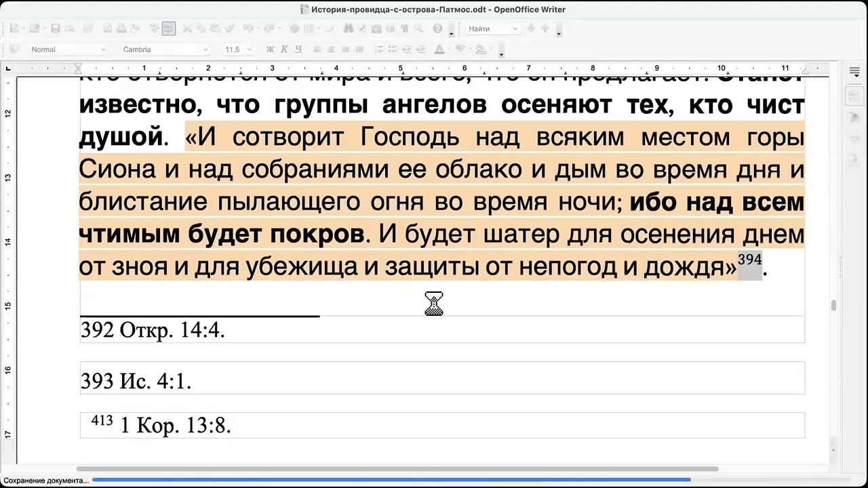Screen dimensions: 868x488
Task: Click Increase Indent icon
Action: point(407,49)
